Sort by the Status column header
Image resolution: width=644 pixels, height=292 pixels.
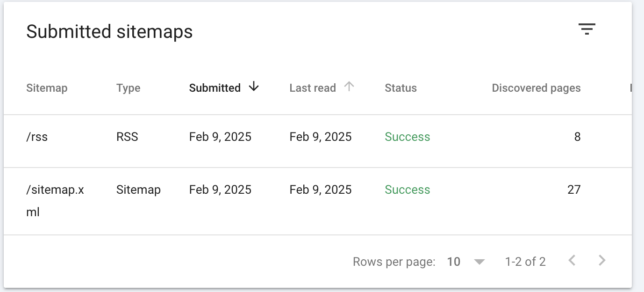401,88
